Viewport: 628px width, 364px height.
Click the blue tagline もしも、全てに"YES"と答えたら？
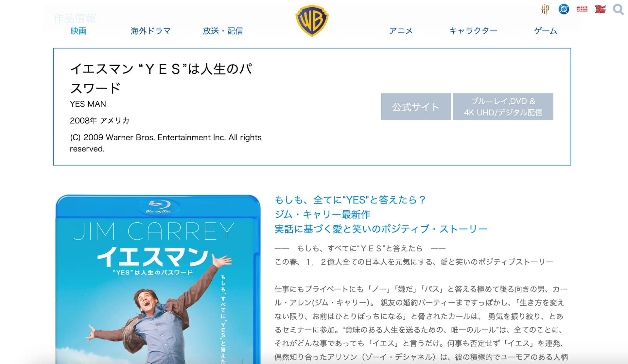[x=350, y=199]
